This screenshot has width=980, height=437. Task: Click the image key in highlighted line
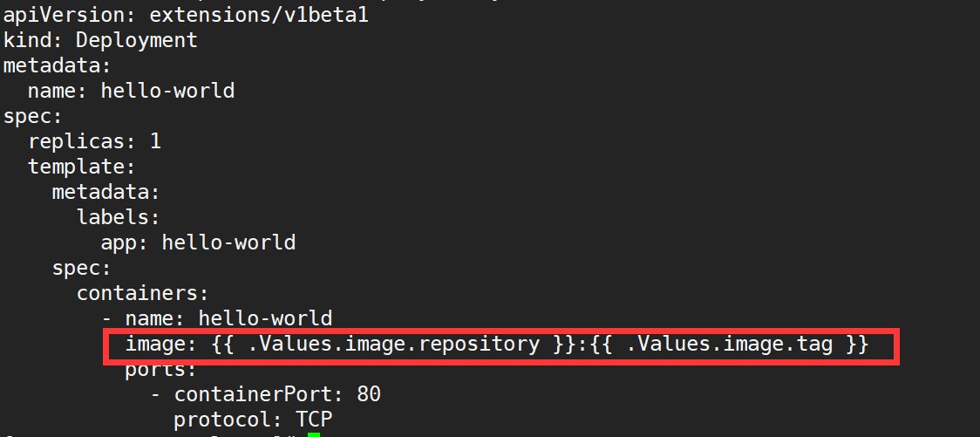(x=160, y=344)
